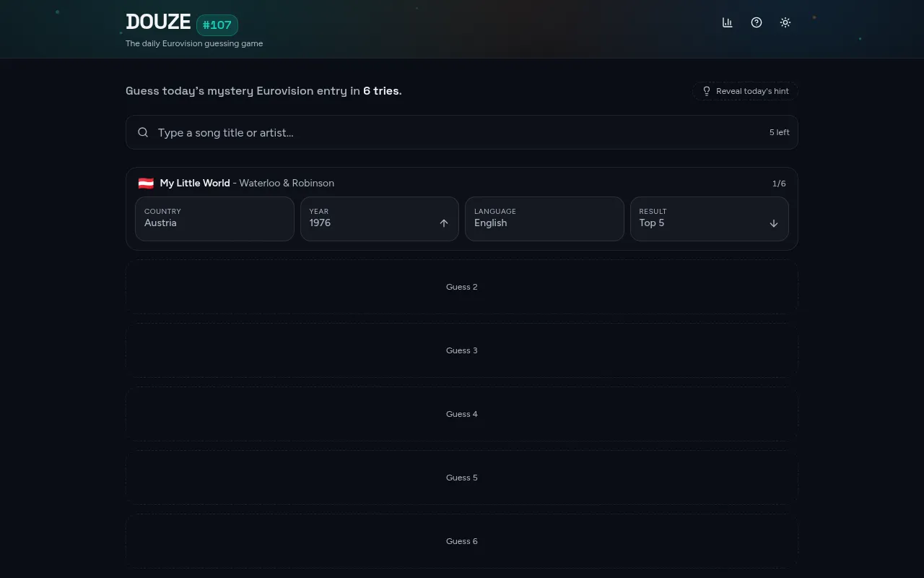The image size is (924, 578).
Task: Click the Guess 2 placeholder row
Action: 462,287
